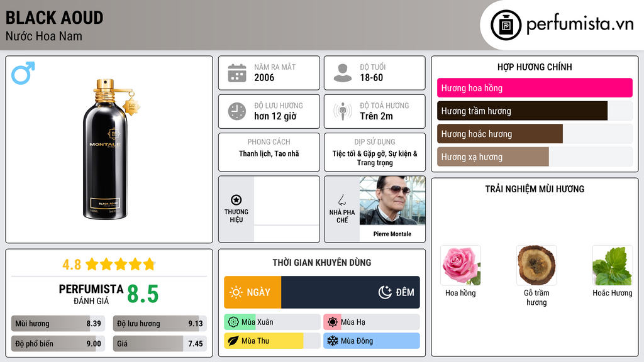Click the launch year value 2006
644x362 pixels.
tap(264, 77)
